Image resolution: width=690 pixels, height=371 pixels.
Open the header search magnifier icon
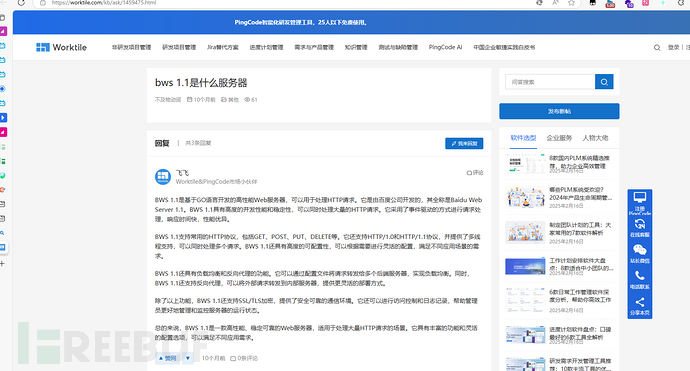click(x=657, y=48)
